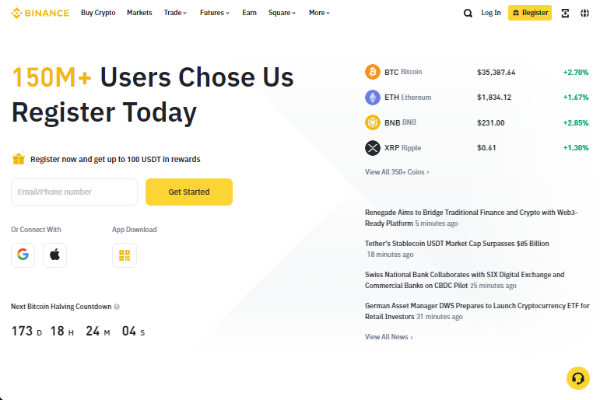This screenshot has width=600, height=400.
Task: Open the language globe icon
Action: [x=585, y=13]
